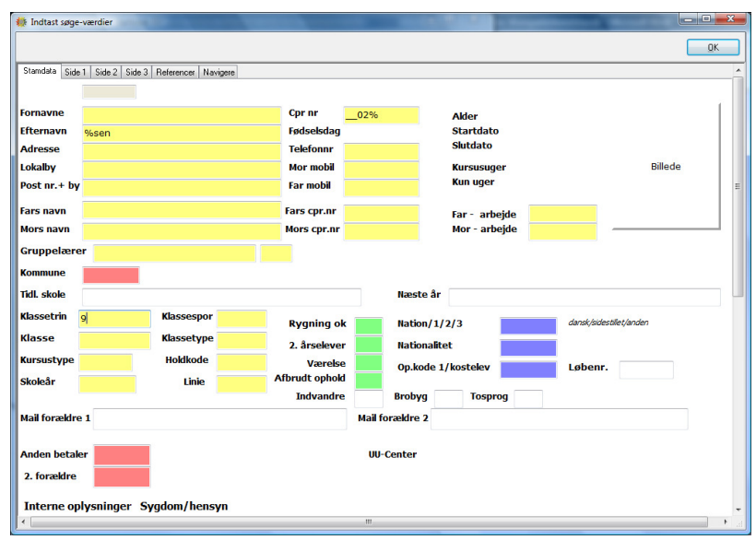Click the vertical scrollbar down arrow
Image resolution: width=756 pixels, height=540 pixels.
[738, 510]
